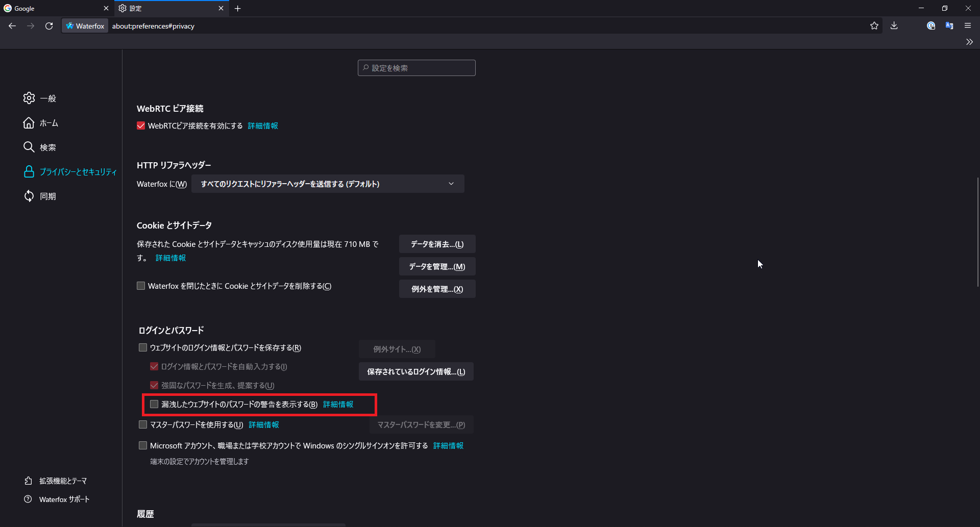The image size is (980, 527).
Task: Click the データを管理 button
Action: 437,266
